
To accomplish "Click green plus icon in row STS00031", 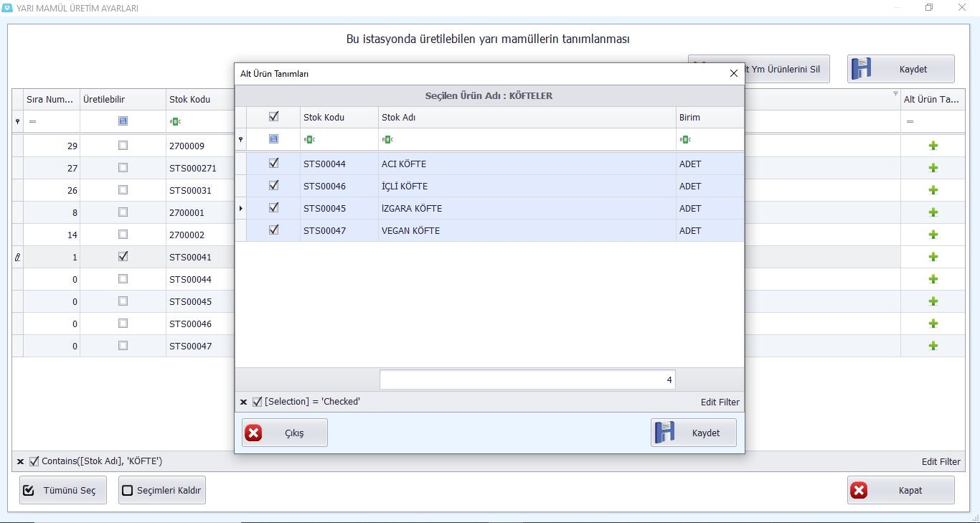I will click(933, 190).
